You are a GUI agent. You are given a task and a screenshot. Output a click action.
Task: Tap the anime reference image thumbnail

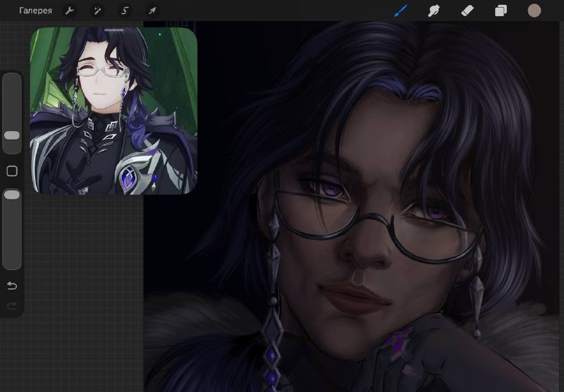[114, 111]
